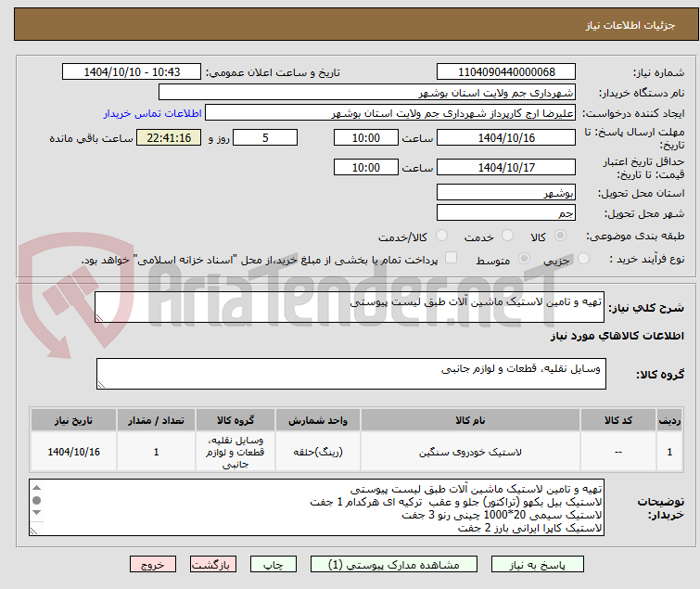The height and width of the screenshot is (589, 700).
Task: Click the 'جزئیات اطلاعات نیاز' page header
Action: 630,25
